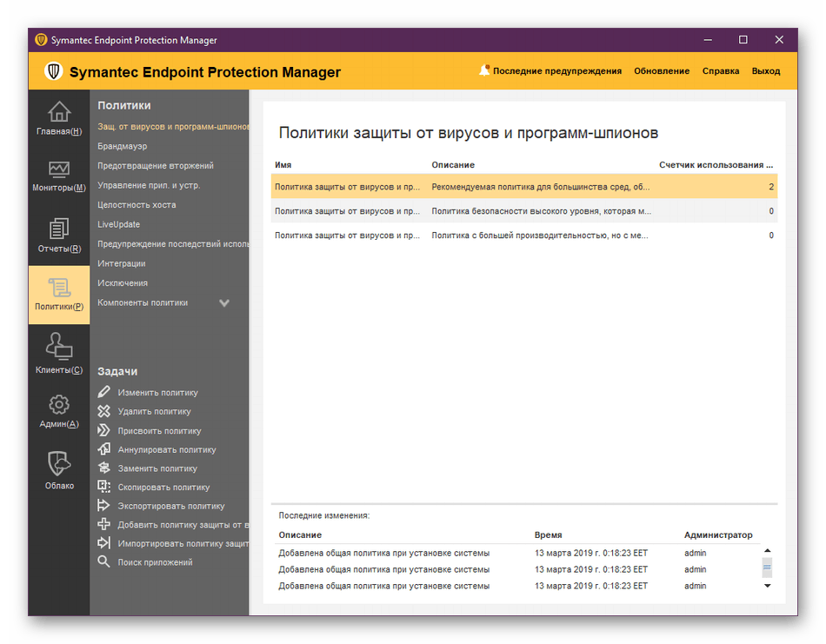
Task: Click Выход in the header
Action: [x=765, y=71]
